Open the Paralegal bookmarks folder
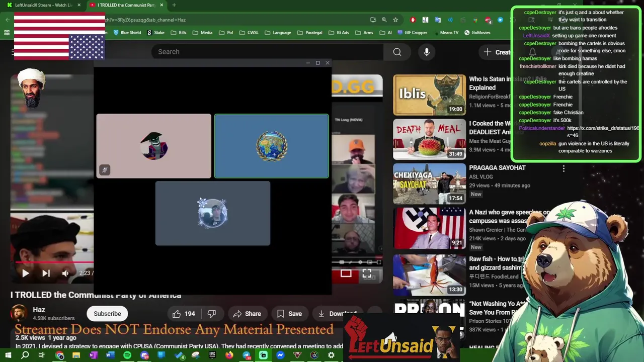 point(310,33)
